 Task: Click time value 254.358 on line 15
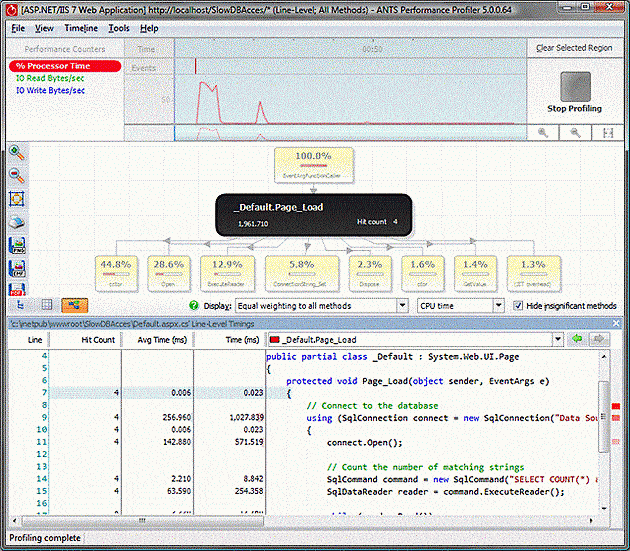click(249, 491)
